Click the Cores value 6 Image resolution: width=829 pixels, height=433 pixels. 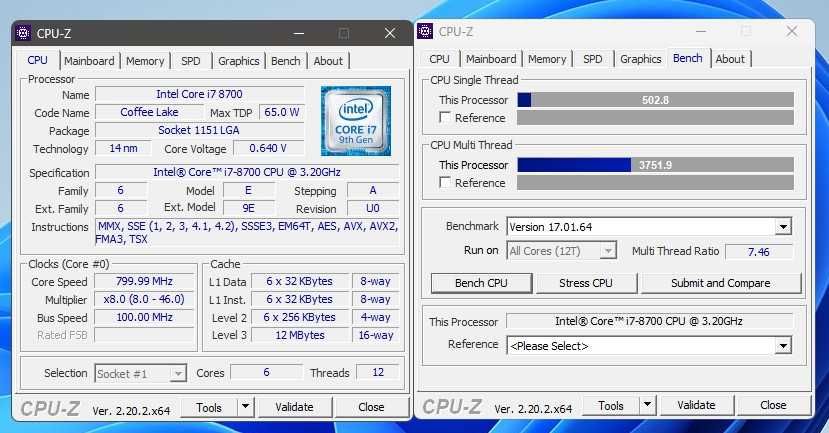[x=266, y=372]
